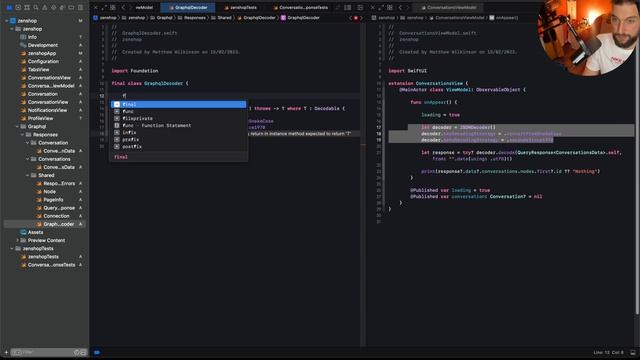Viewport: 640px width, 360px height.
Task: Switch to the GraphqlDecoder tab
Action: pyautogui.click(x=188, y=7)
